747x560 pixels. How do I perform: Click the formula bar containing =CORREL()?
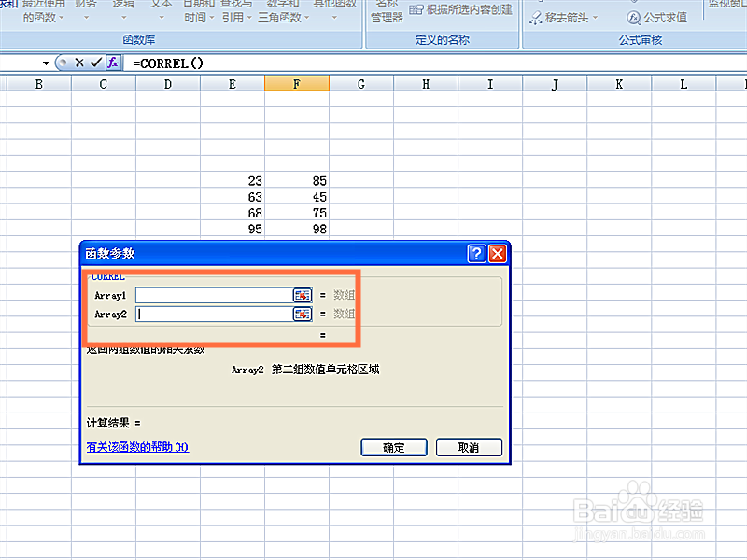click(x=434, y=63)
